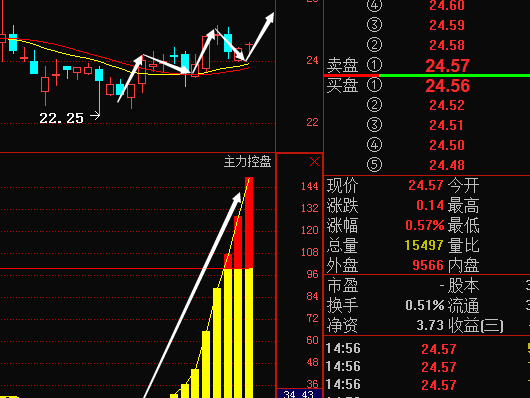This screenshot has height=398, width=530.
Task: Click the 34.43 indicator value box
Action: click(x=299, y=394)
